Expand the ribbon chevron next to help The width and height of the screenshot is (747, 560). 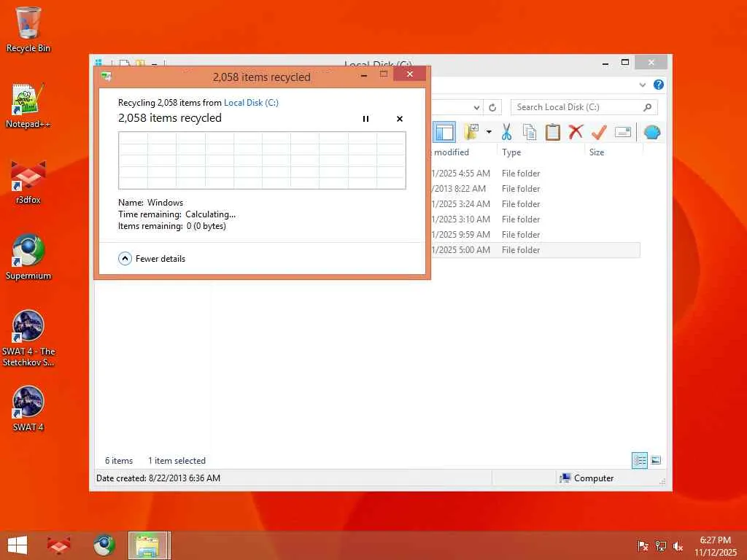pyautogui.click(x=642, y=85)
